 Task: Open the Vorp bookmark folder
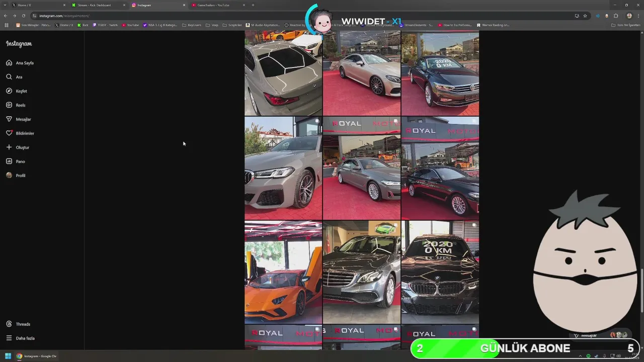pyautogui.click(x=212, y=25)
